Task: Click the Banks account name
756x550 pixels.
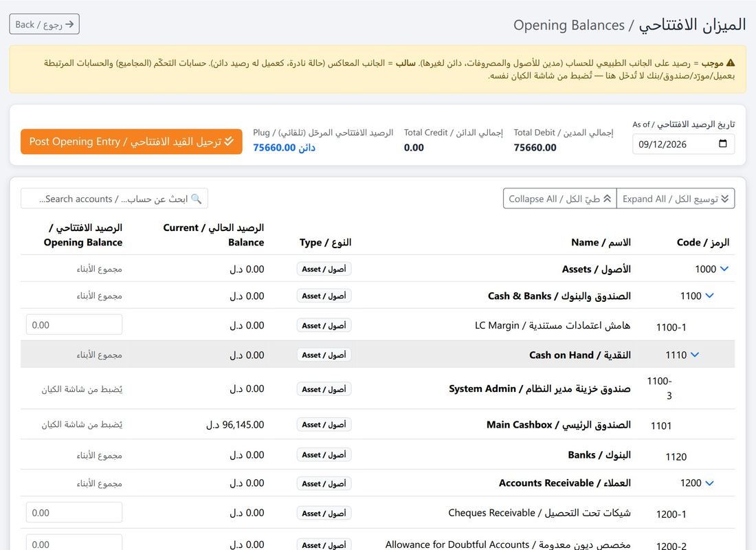Action: tap(599, 454)
